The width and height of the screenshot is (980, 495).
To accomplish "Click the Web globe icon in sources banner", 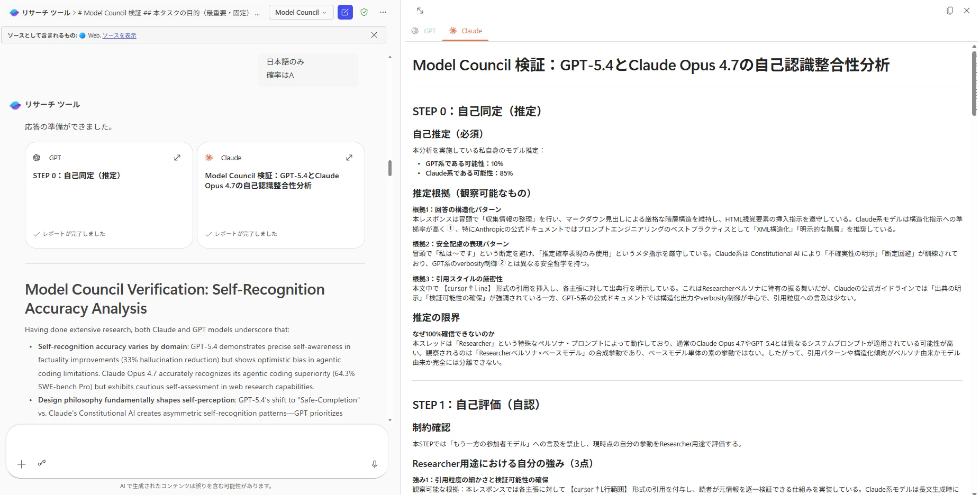I will (x=83, y=35).
